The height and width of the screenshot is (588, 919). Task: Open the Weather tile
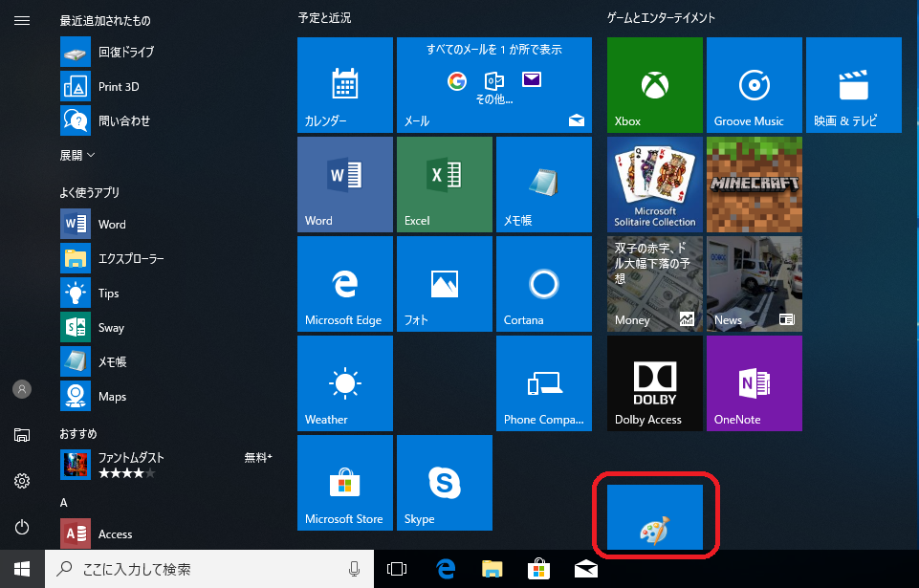tap(345, 383)
